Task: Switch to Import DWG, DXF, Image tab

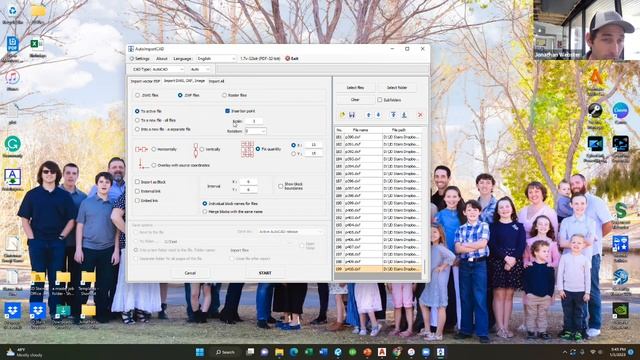Action: [184, 81]
